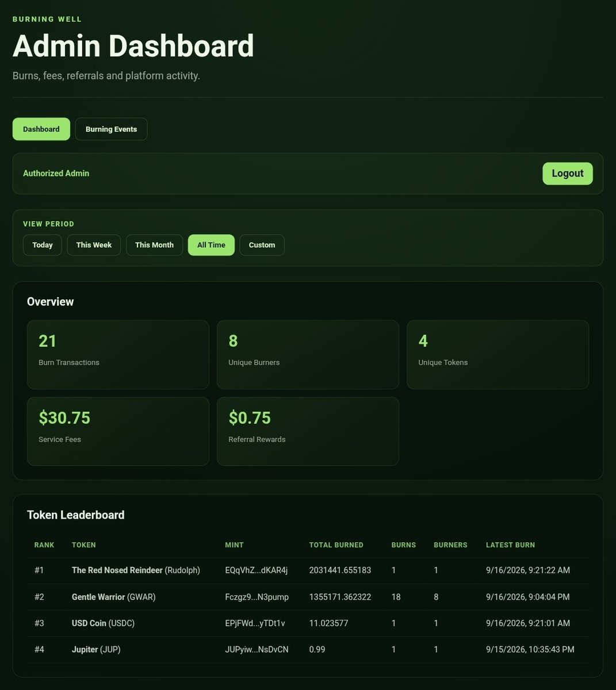
Task: Click the Overview section heading
Action: pos(51,301)
